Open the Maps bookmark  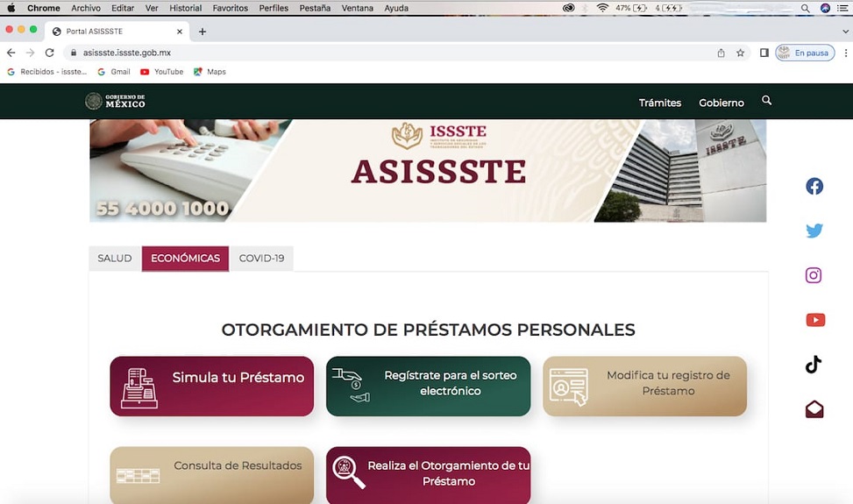(210, 72)
